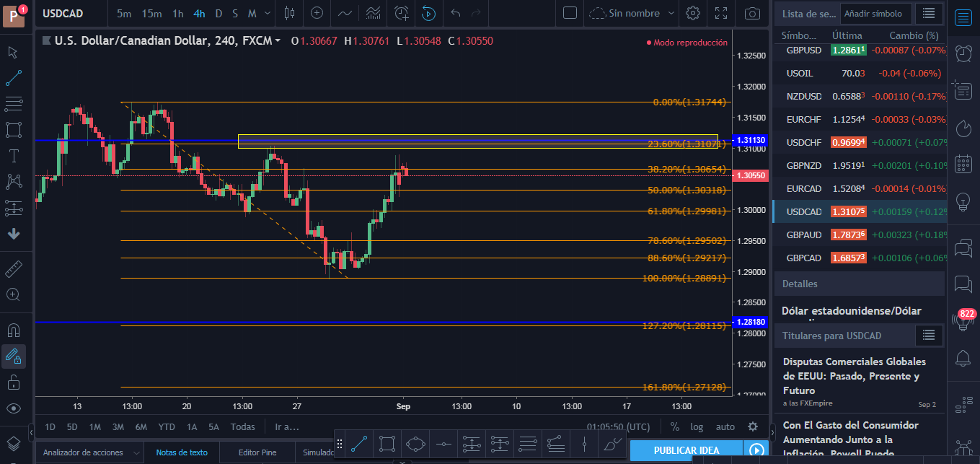This screenshot has width=980, height=464.
Task: Switch to 1h timeframe
Action: click(178, 13)
